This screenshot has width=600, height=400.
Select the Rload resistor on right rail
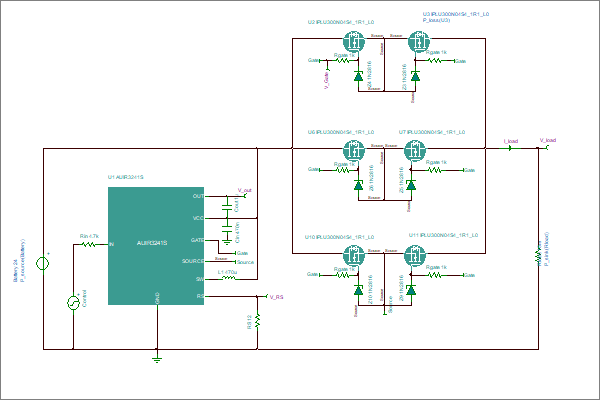tap(538, 255)
